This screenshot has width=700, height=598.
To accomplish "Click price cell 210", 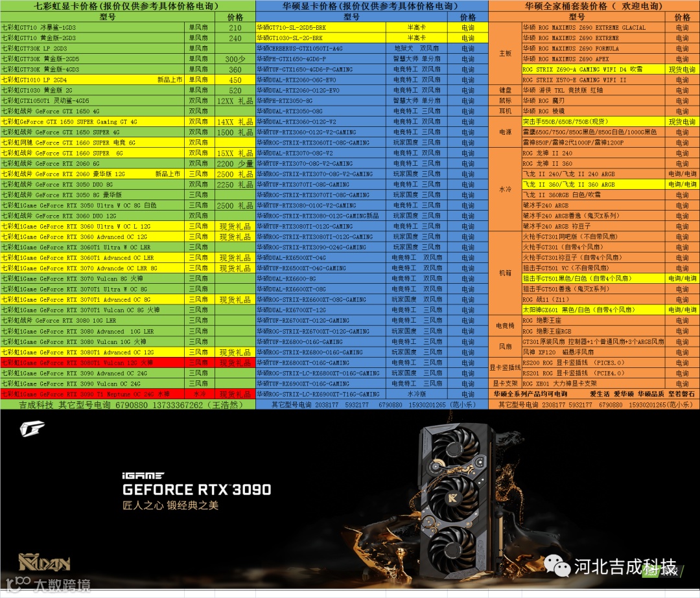I will 235,27.
